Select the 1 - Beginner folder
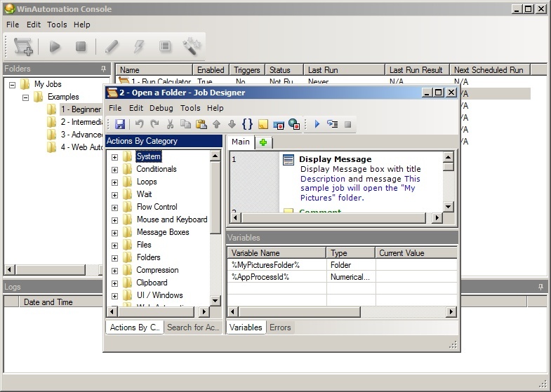551x392 pixels. point(81,109)
